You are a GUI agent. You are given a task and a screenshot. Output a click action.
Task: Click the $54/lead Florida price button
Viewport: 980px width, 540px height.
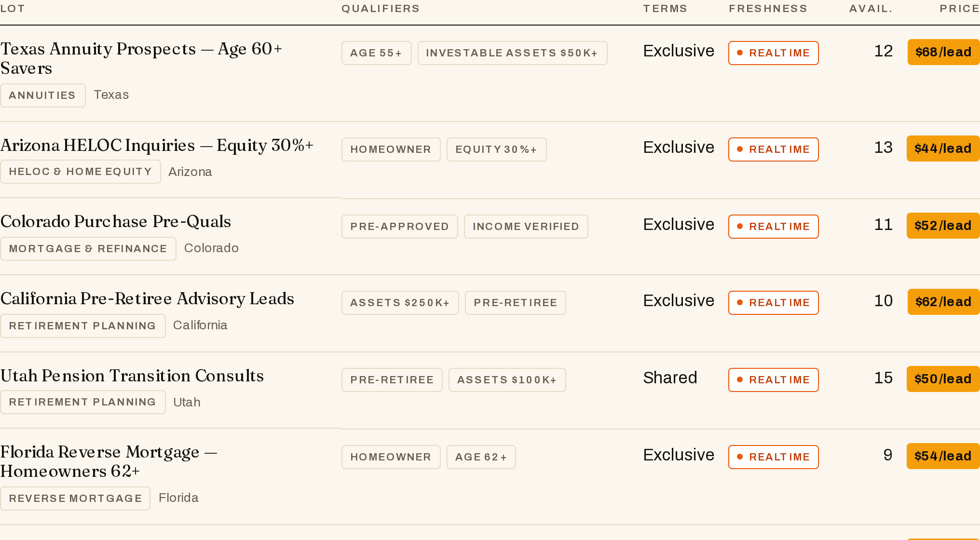point(943,456)
